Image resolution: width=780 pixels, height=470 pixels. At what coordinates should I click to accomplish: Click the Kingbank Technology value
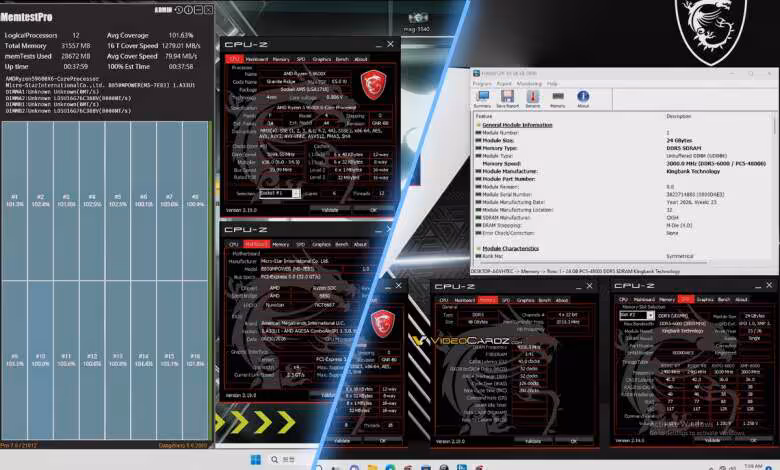coord(693,171)
